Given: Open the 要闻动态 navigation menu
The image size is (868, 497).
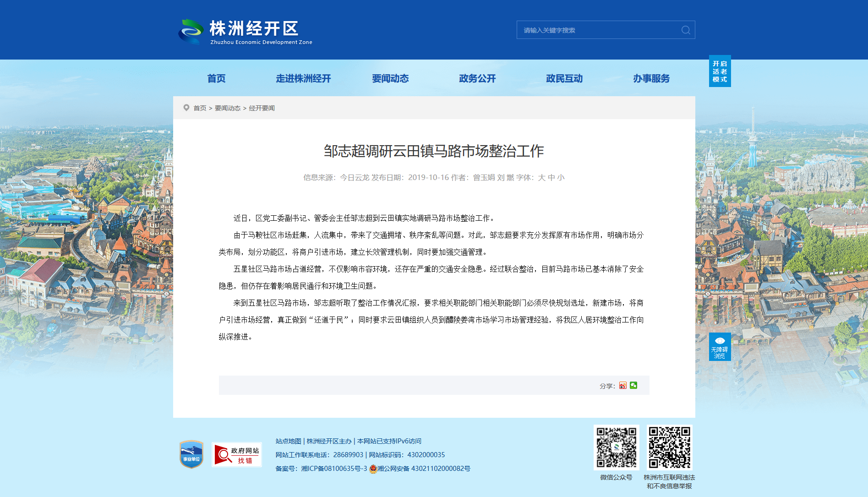Looking at the screenshot, I should (390, 78).
